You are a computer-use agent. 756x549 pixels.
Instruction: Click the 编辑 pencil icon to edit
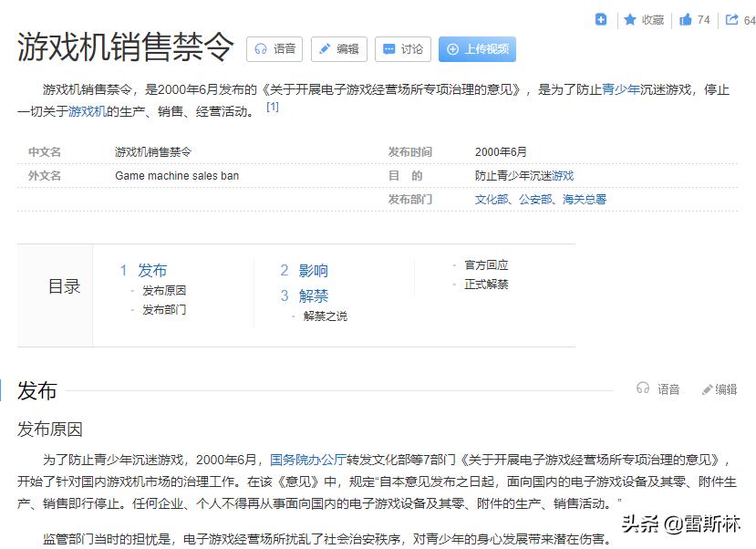tap(325, 50)
